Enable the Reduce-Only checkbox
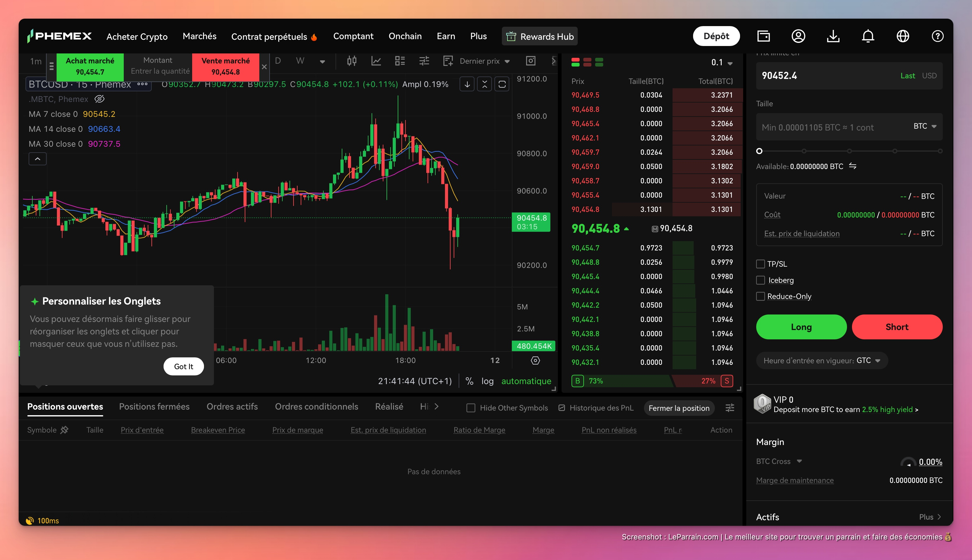The height and width of the screenshot is (560, 972). coord(760,296)
